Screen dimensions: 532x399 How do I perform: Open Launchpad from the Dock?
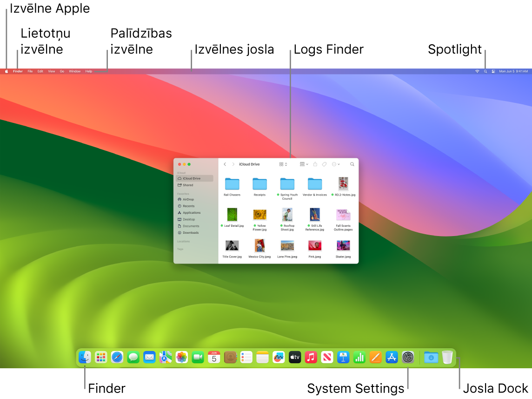[x=100, y=357]
